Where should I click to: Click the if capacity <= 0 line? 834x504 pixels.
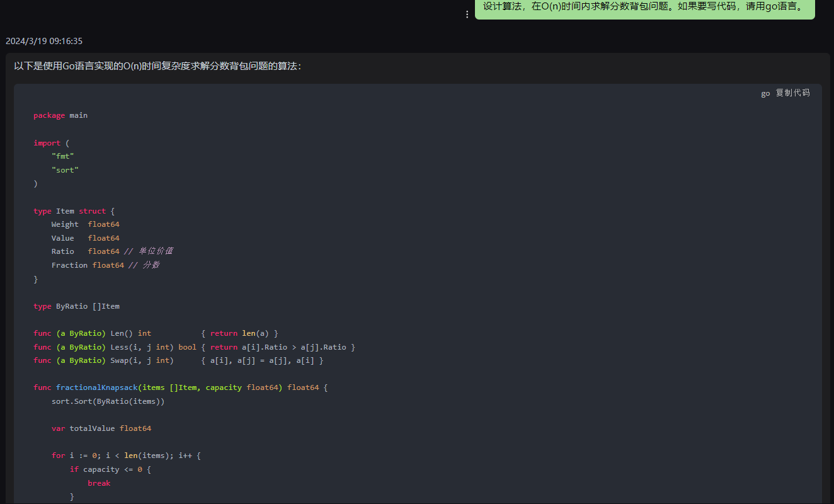click(x=110, y=469)
